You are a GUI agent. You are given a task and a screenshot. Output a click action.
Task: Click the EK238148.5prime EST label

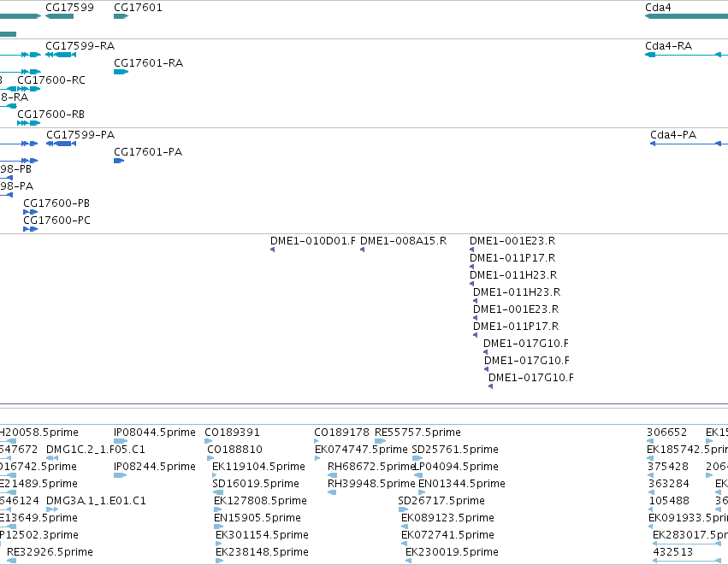[x=262, y=552]
